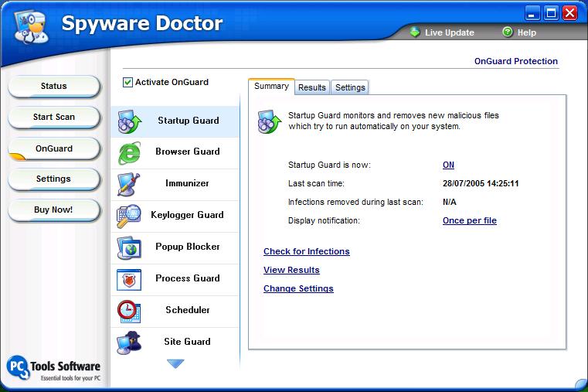Click the 'Display notification:' label
The width and height of the screenshot is (588, 392).
click(324, 220)
